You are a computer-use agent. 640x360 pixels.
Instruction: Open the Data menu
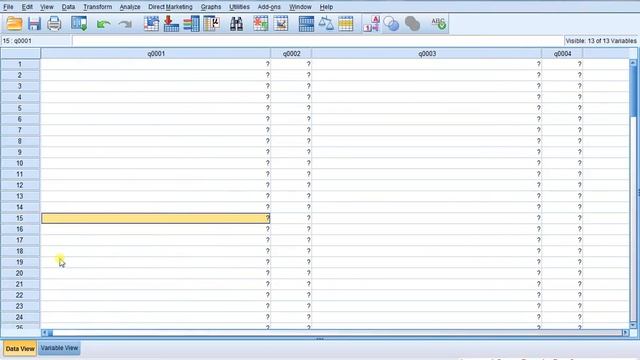click(68, 7)
